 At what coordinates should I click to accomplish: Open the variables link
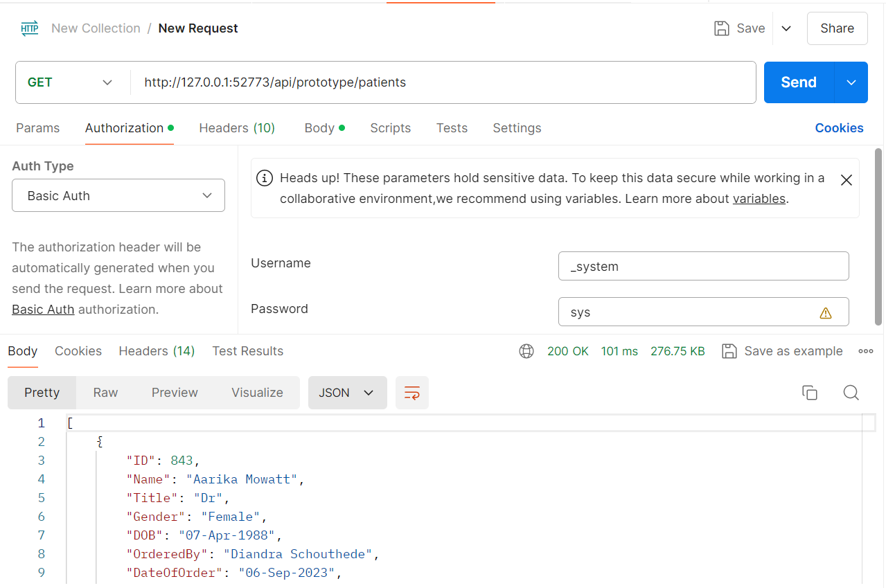click(759, 199)
